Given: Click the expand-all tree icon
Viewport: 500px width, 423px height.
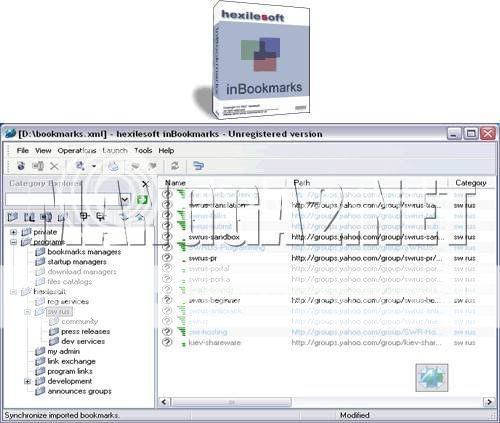Looking at the screenshot, I should 84,217.
